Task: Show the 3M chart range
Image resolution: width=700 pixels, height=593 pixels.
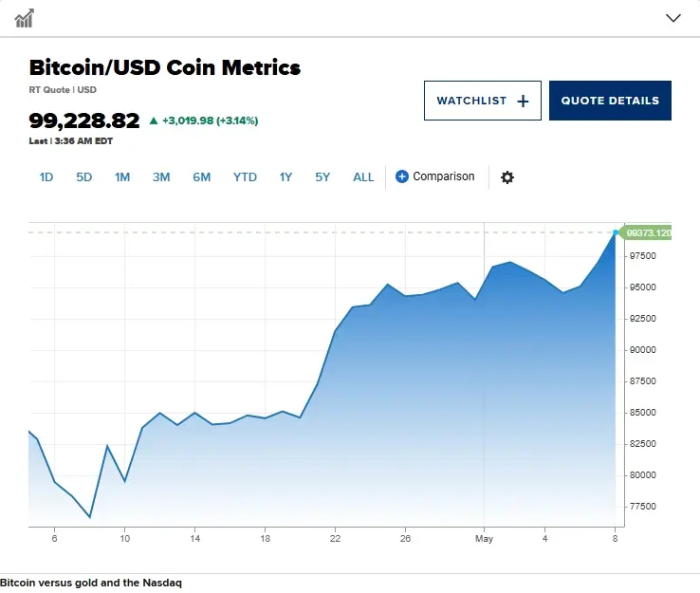Action: (161, 176)
